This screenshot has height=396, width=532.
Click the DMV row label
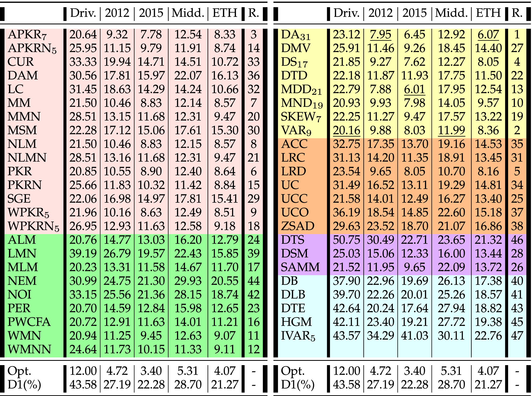[x=296, y=48]
